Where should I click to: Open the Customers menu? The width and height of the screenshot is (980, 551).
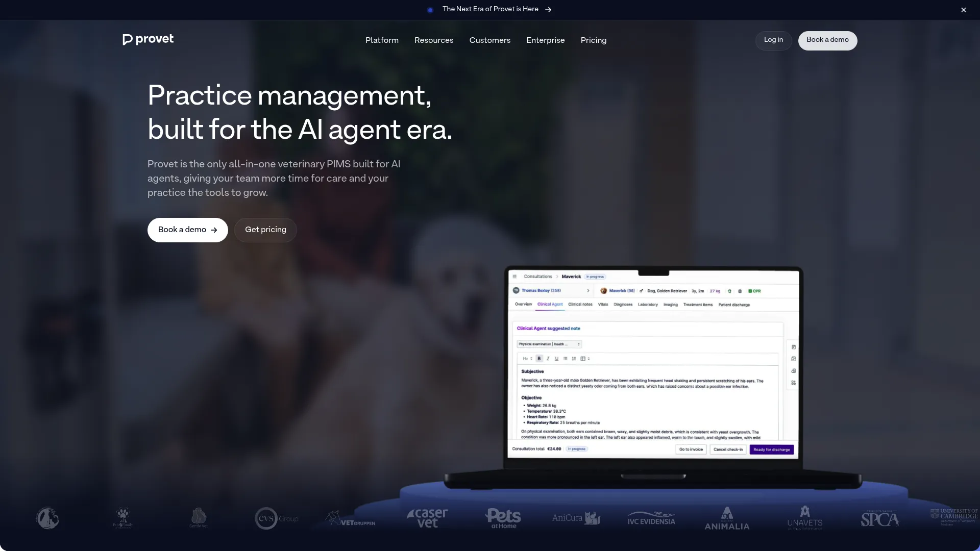[x=490, y=40]
